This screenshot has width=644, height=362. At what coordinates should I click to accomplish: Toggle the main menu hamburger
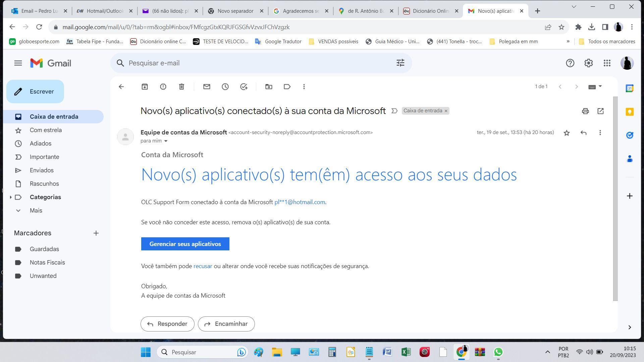click(x=18, y=63)
